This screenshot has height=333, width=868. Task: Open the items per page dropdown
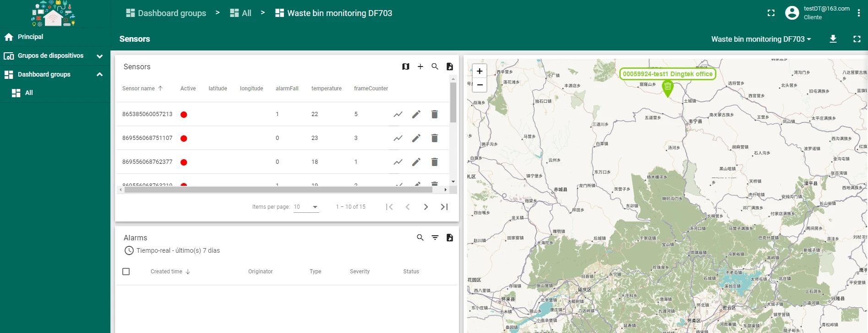point(306,207)
